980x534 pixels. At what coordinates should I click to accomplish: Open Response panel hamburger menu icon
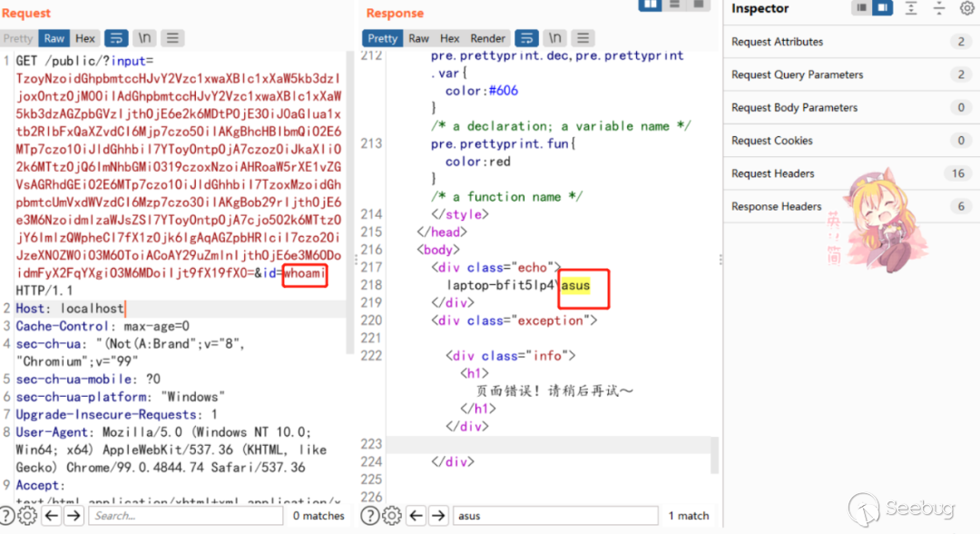pyautogui.click(x=583, y=38)
